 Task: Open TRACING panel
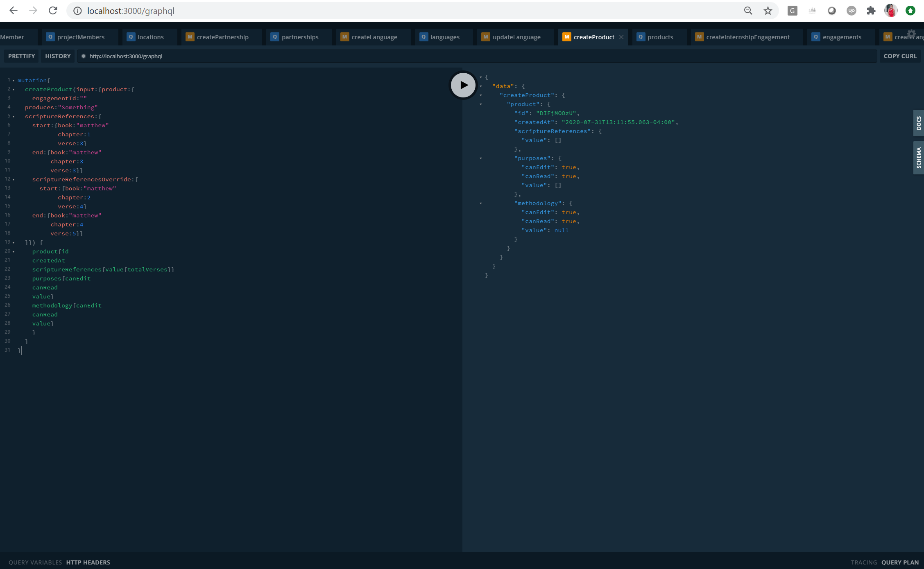(864, 562)
